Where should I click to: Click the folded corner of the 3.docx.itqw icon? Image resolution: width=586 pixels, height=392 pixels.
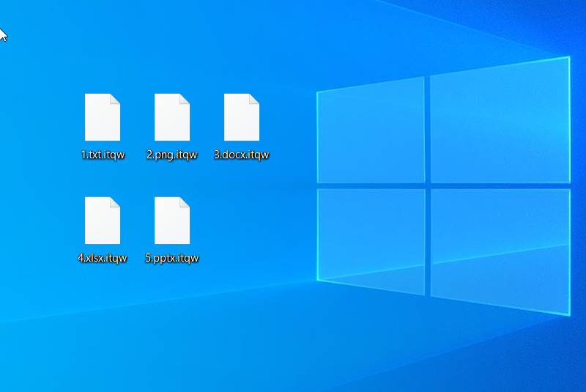tap(254, 99)
